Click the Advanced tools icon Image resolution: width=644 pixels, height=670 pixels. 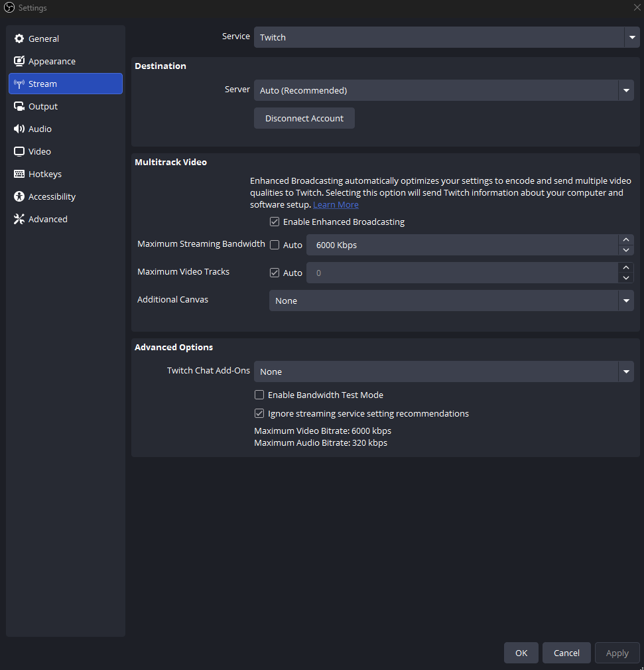click(x=19, y=219)
